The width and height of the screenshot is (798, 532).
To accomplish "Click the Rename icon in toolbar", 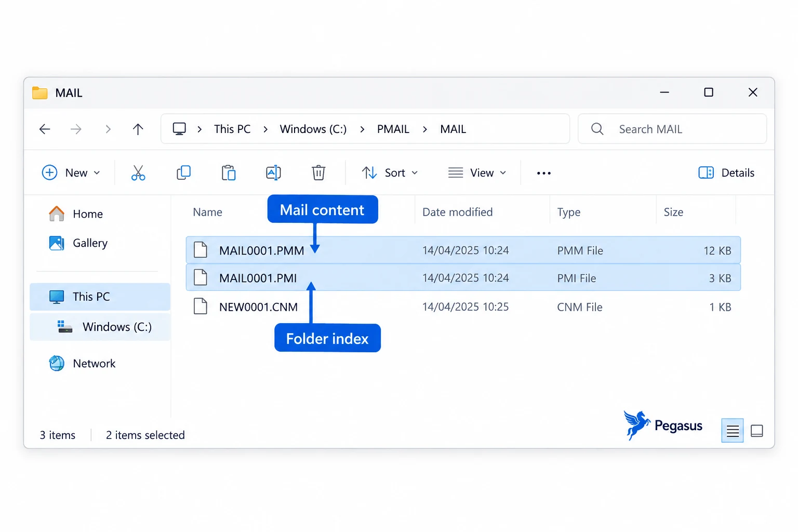I will (x=273, y=172).
